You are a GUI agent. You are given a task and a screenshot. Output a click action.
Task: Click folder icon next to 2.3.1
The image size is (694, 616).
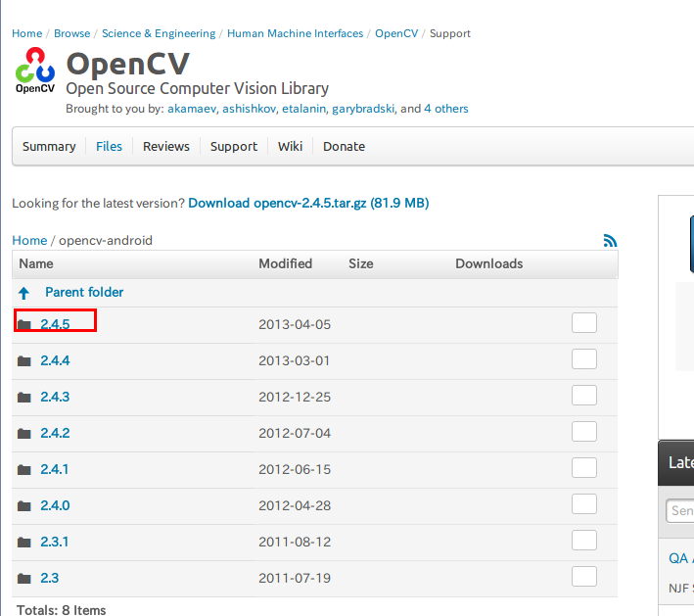point(23,543)
